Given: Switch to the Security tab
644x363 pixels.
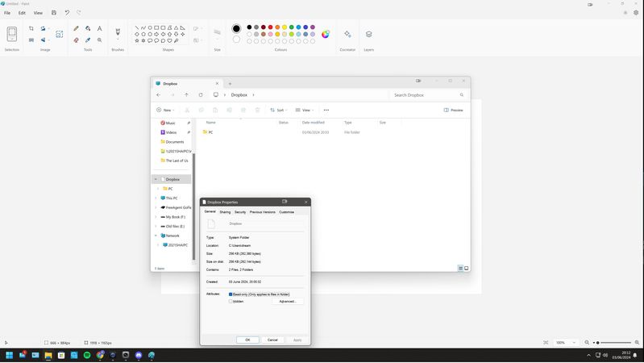Looking at the screenshot, I should click(240, 212).
